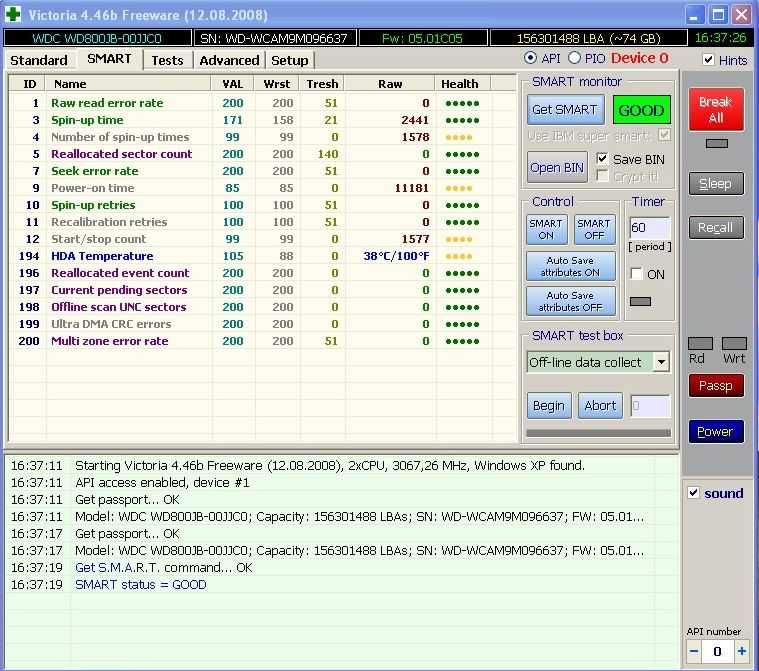Start the SMART test with Begin
The height and width of the screenshot is (671, 759).
[x=549, y=405]
